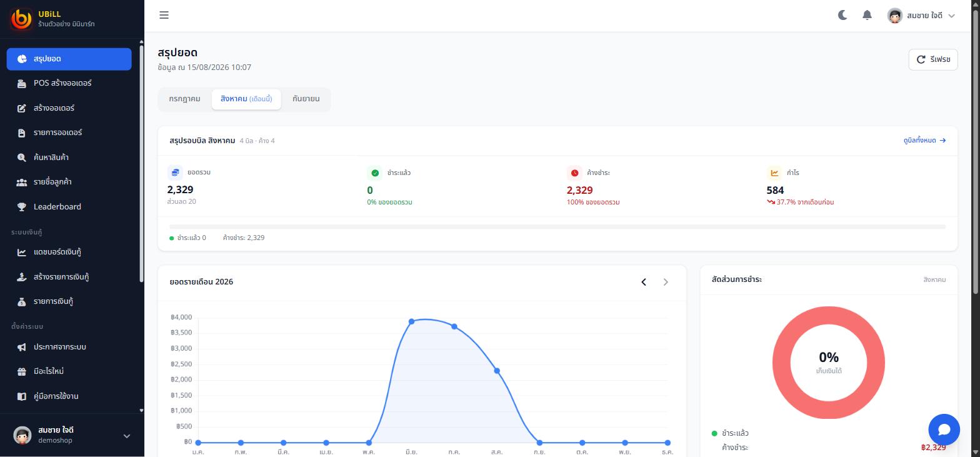Click the sidebar scroll-down arrow

pyautogui.click(x=141, y=411)
